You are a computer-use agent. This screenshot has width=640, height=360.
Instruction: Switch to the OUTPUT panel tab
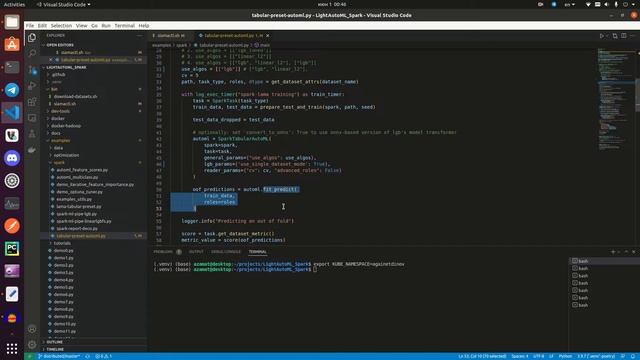[x=196, y=252]
